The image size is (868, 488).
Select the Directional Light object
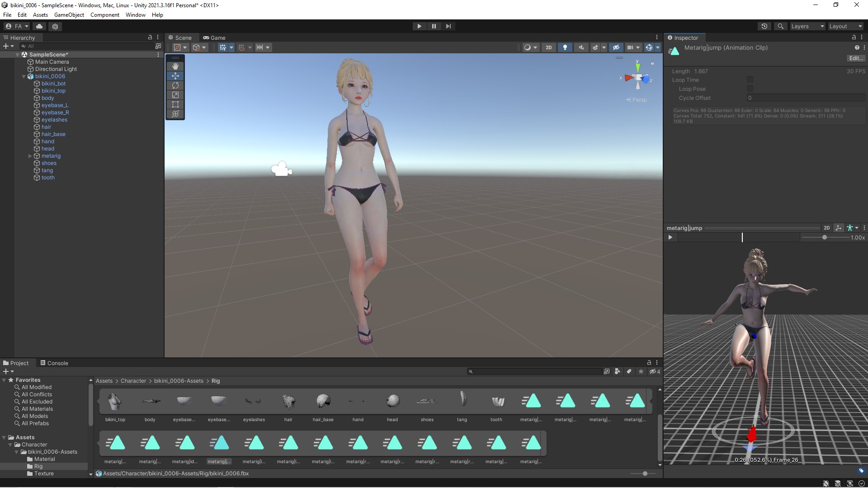(x=56, y=69)
